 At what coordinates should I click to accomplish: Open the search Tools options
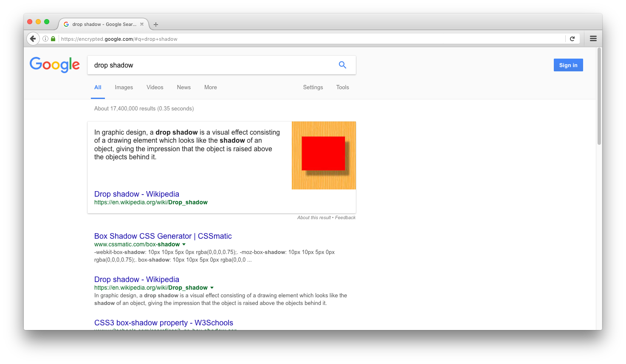click(x=342, y=87)
